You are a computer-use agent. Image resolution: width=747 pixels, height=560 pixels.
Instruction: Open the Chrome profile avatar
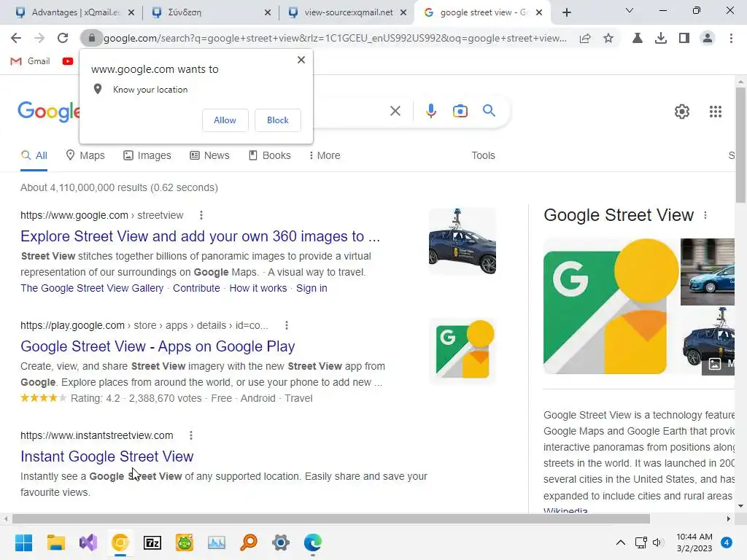[x=708, y=38]
